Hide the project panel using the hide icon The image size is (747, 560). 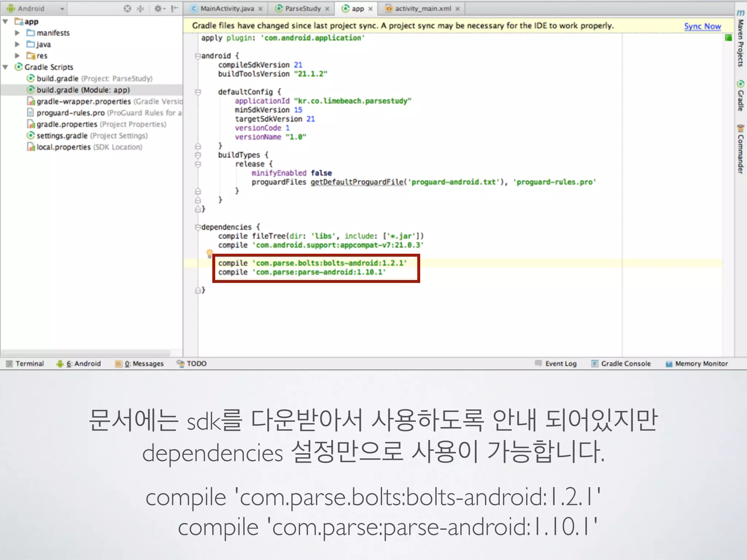(x=175, y=8)
